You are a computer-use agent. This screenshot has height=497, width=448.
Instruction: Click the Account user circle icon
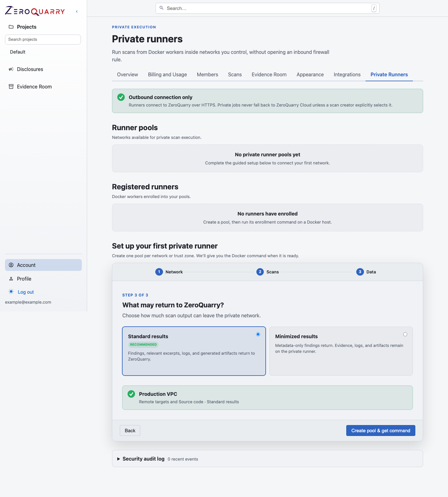(11, 265)
